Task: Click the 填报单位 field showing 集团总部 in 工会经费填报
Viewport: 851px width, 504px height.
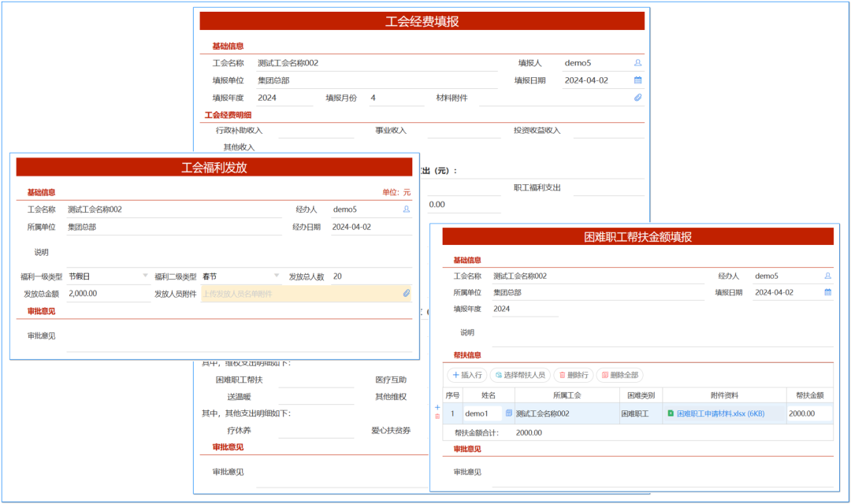Action: point(377,80)
